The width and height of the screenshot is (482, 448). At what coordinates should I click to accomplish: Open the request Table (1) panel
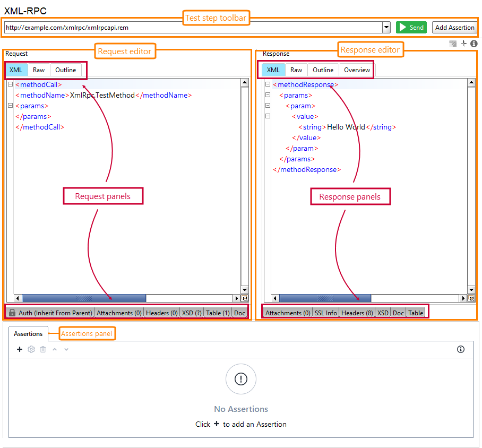218,313
